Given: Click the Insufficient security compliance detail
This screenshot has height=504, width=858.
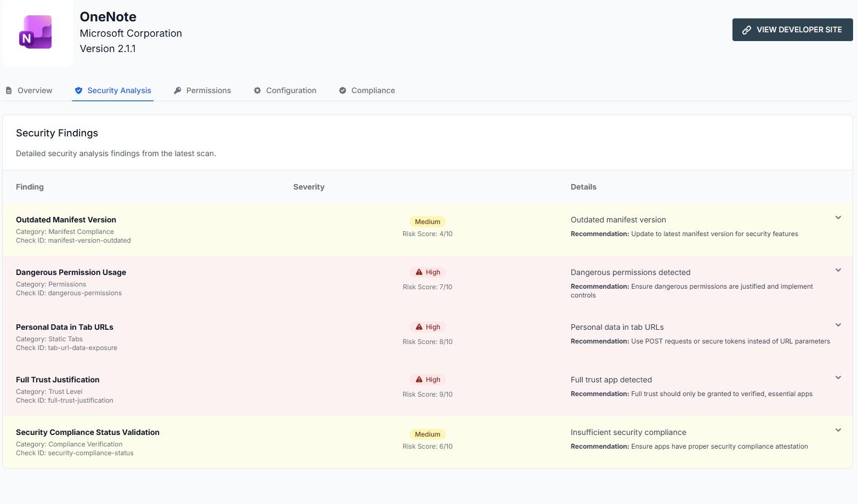Looking at the screenshot, I should click(x=628, y=432).
